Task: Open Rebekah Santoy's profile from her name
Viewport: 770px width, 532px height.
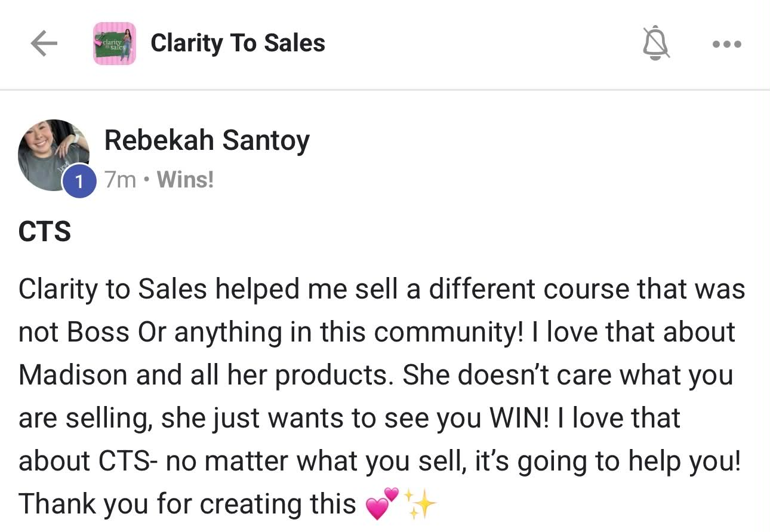Action: pos(207,142)
